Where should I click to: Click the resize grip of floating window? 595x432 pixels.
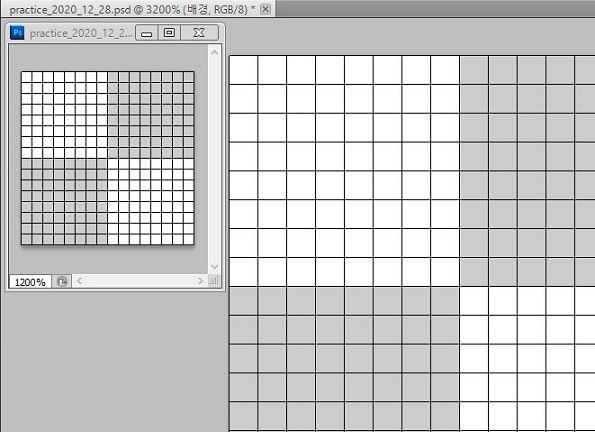pos(214,281)
